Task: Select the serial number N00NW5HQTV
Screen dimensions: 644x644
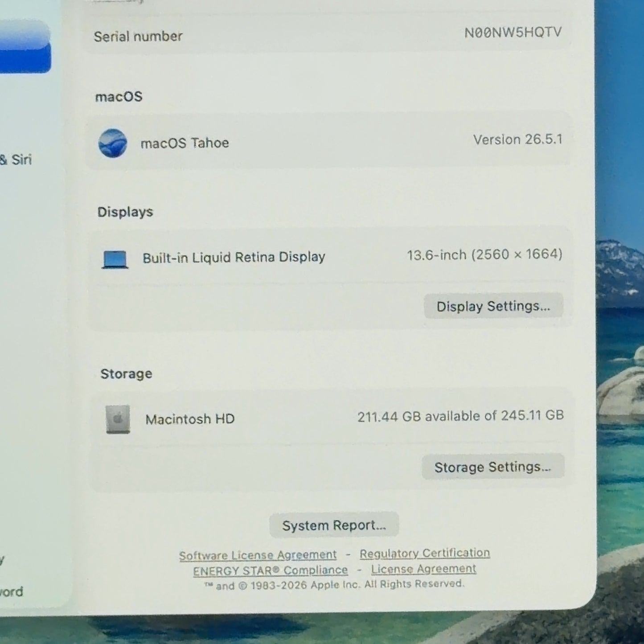Action: [x=513, y=33]
